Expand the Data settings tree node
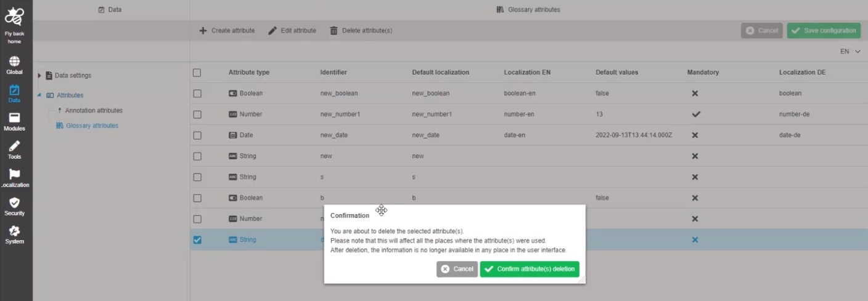The image size is (868, 301). click(39, 76)
